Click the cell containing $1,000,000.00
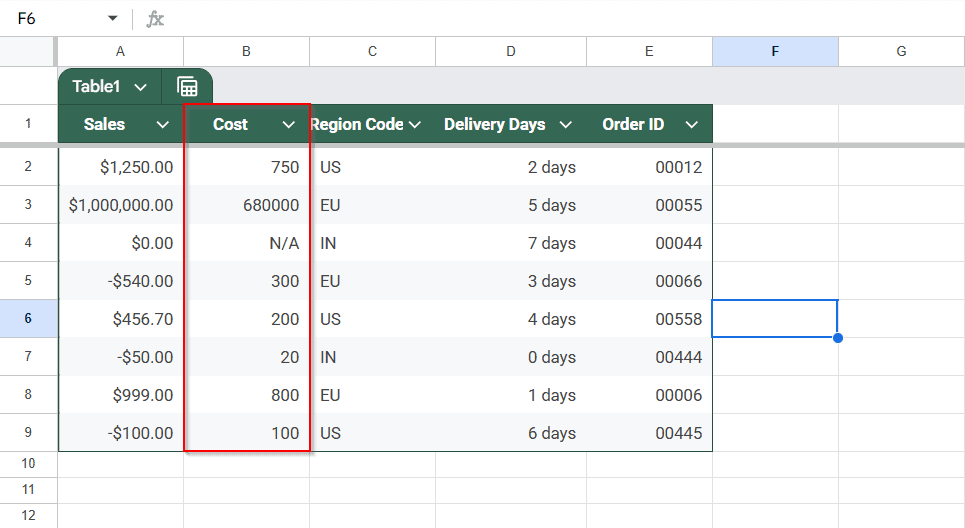Viewport: 965px width, 528px height. point(121,205)
